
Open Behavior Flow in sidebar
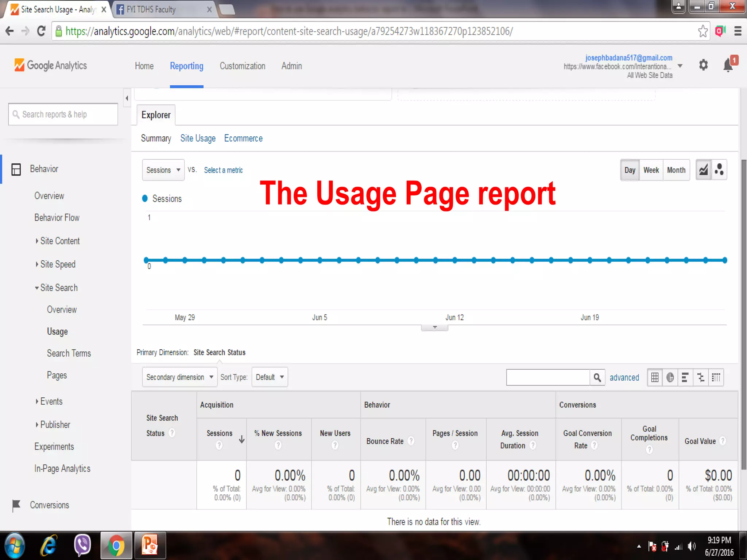point(57,218)
